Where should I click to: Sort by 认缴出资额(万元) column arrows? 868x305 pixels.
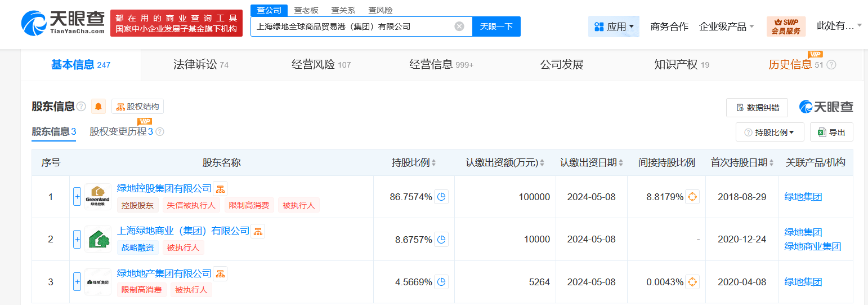[542, 163]
